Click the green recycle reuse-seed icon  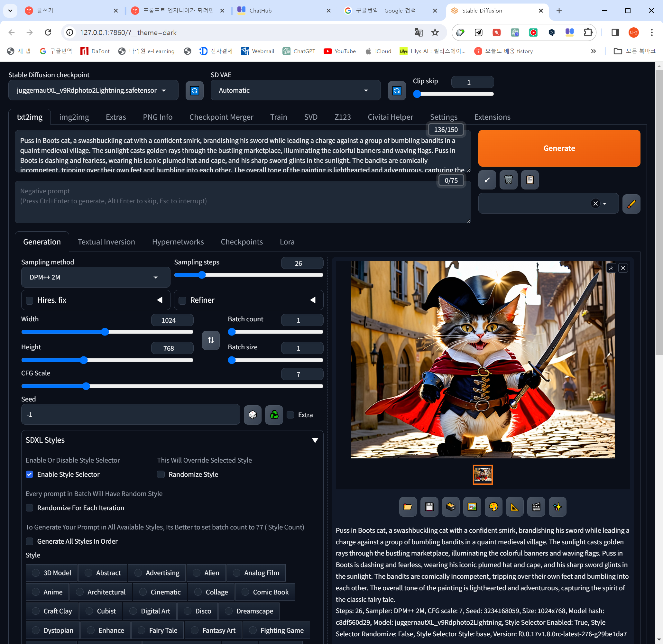[x=274, y=415]
